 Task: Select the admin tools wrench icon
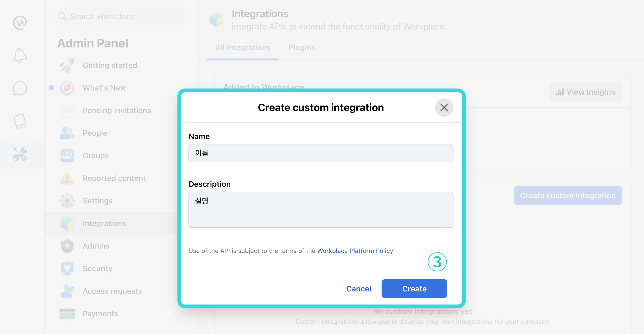[x=20, y=154]
